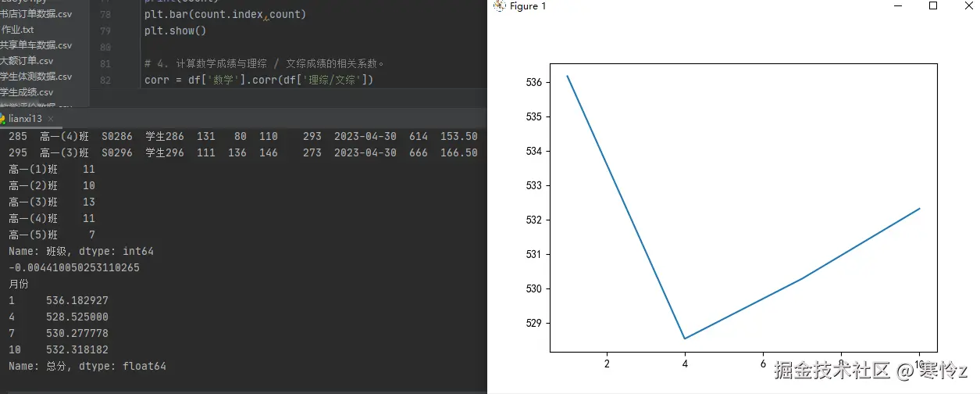Close the lianxi13 run tab
This screenshot has height=394, width=980.
pos(51,119)
